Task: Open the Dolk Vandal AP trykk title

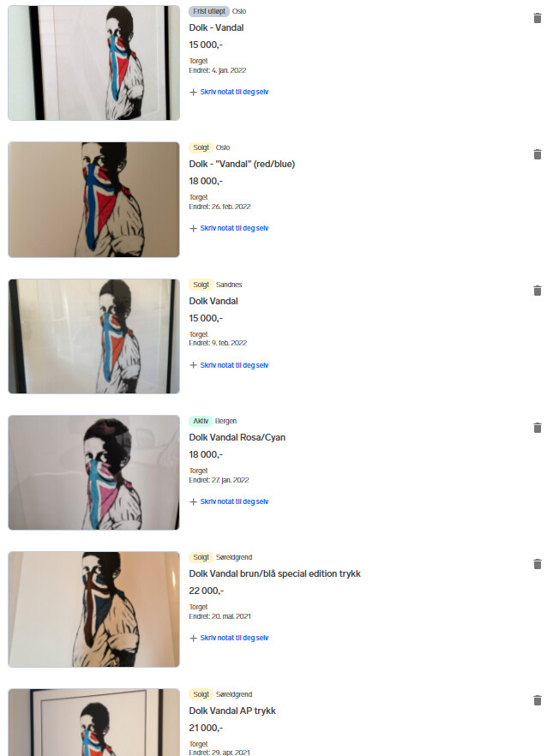Action: [232, 711]
